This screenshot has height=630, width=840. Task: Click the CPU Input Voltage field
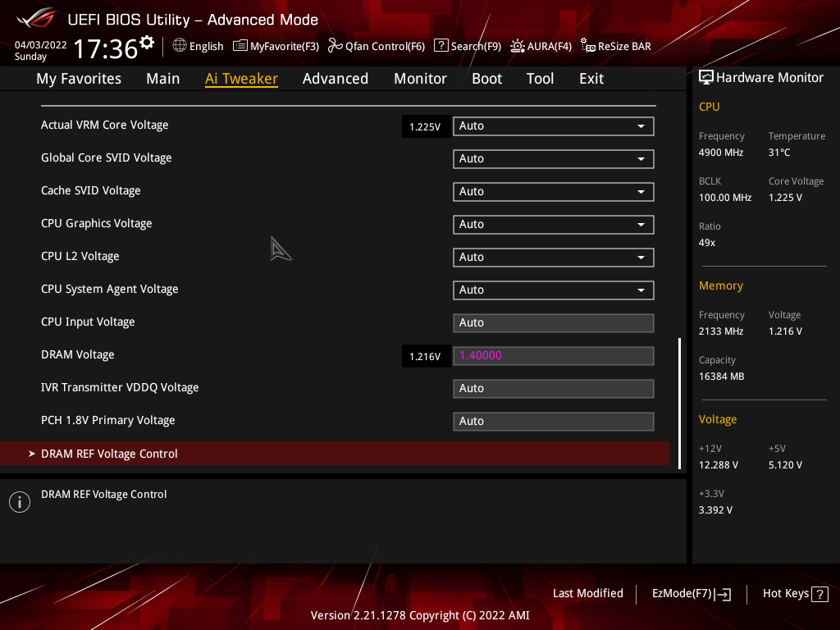(554, 323)
